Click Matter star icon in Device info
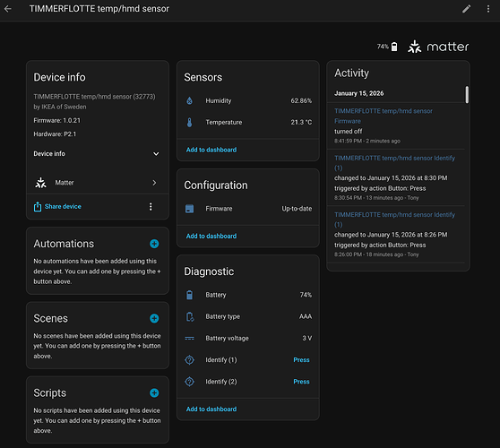This screenshot has height=448, width=500. (x=41, y=183)
